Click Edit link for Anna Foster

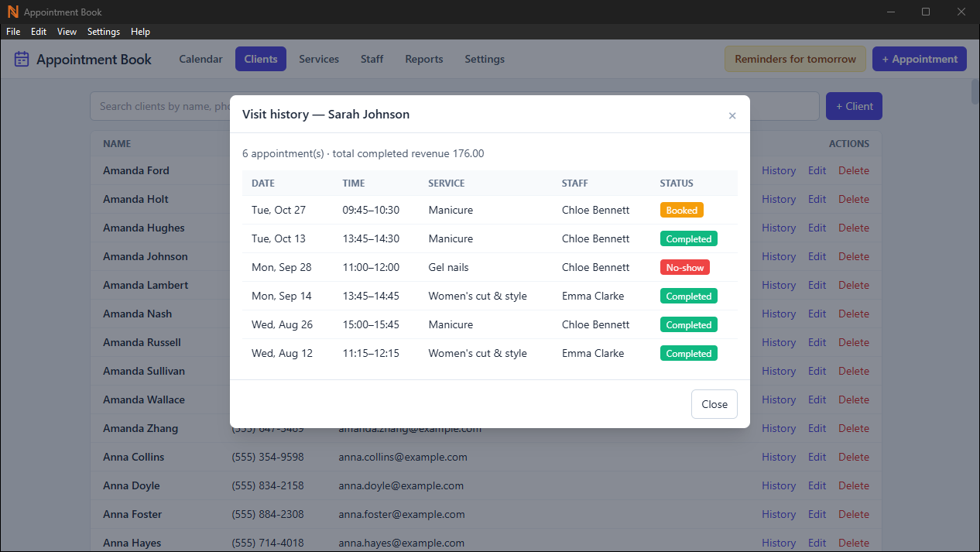point(817,514)
